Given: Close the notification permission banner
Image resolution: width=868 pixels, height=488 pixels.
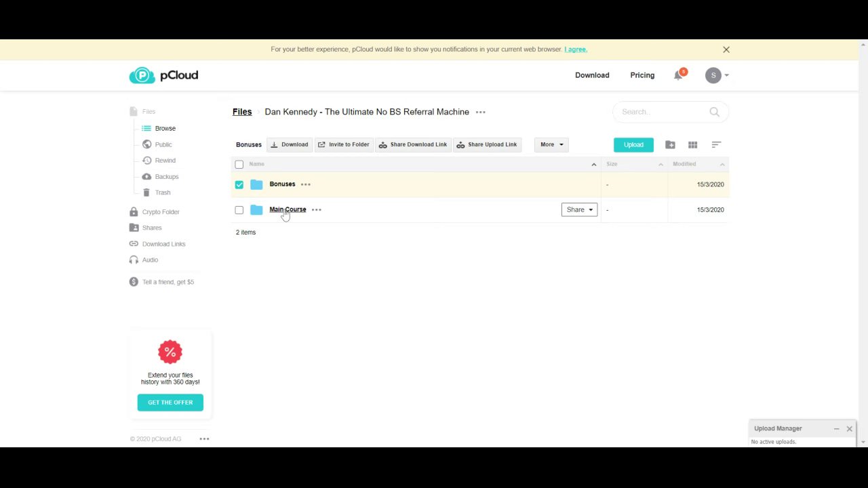Looking at the screenshot, I should click(726, 49).
